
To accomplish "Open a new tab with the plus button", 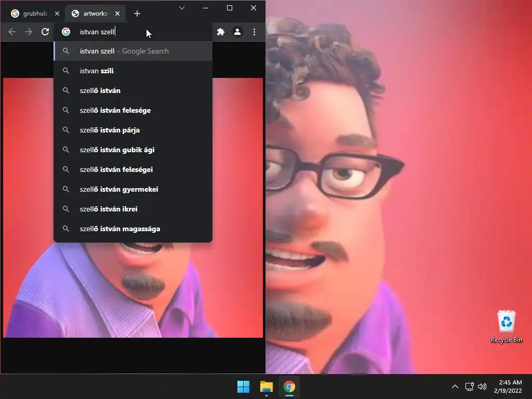I will (137, 14).
